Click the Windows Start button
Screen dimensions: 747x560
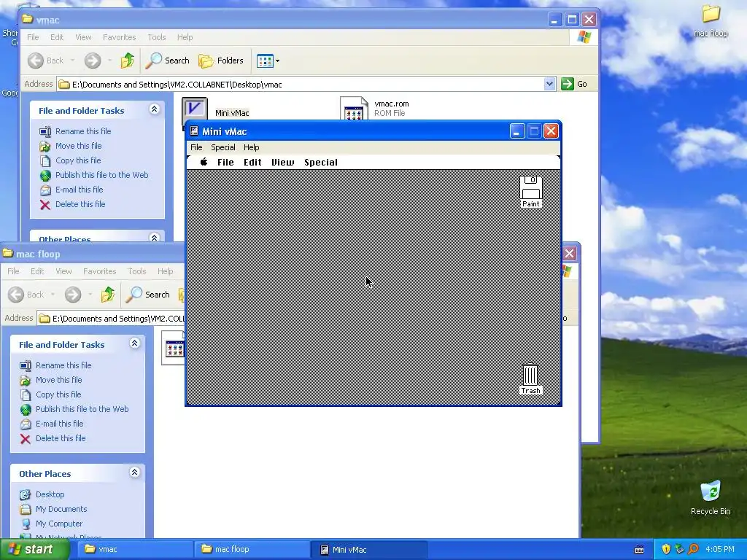34,550
